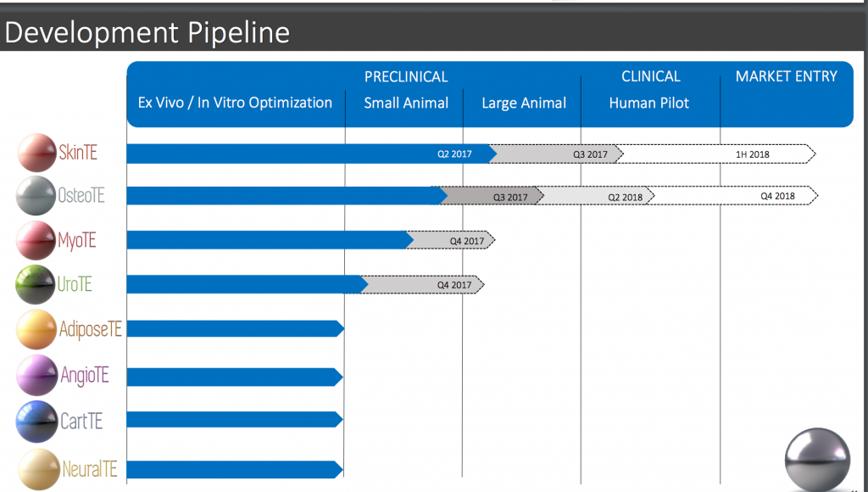Viewport: 868px width, 492px height.
Task: Click the SkinTE Q3 2017 gray arrow
Action: 556,154
